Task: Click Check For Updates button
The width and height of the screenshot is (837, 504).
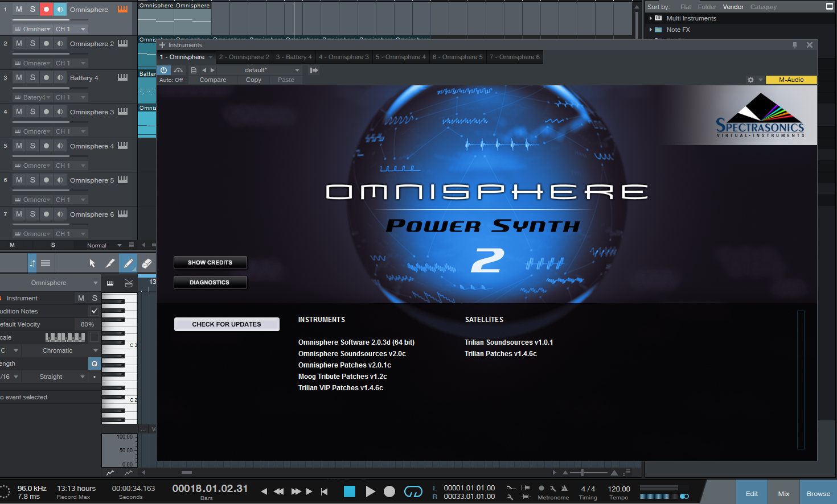Action: click(x=227, y=324)
